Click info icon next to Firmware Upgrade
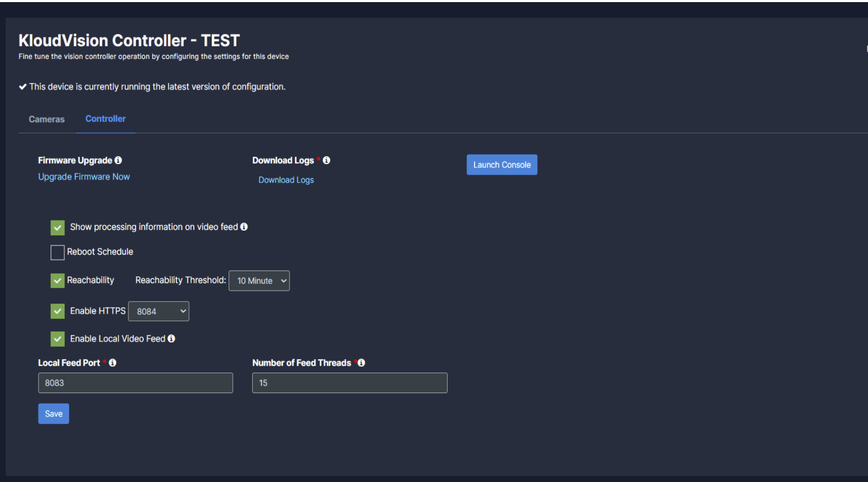The width and height of the screenshot is (868, 482). pyautogui.click(x=118, y=160)
